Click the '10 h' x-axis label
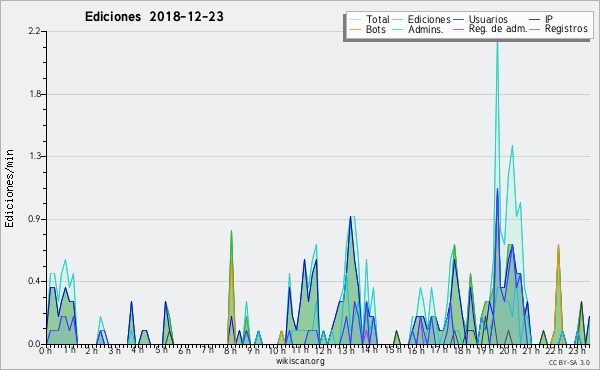Image resolution: width=600 pixels, height=370 pixels. [277, 350]
